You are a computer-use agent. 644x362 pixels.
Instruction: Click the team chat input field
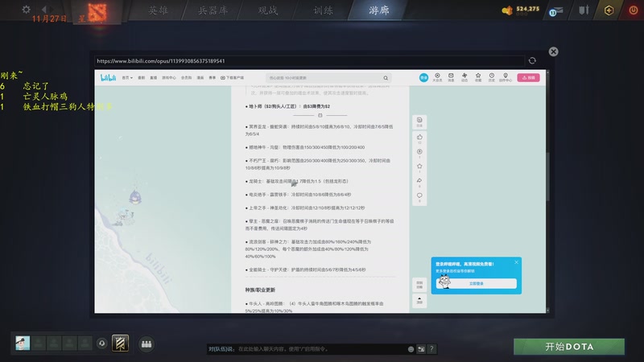coord(306,349)
